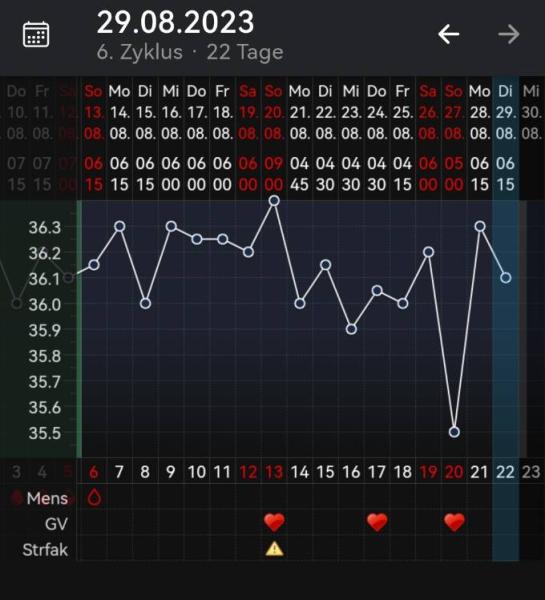Tap cycle day 22 in the day number row
The image size is (545, 600).
point(506,472)
